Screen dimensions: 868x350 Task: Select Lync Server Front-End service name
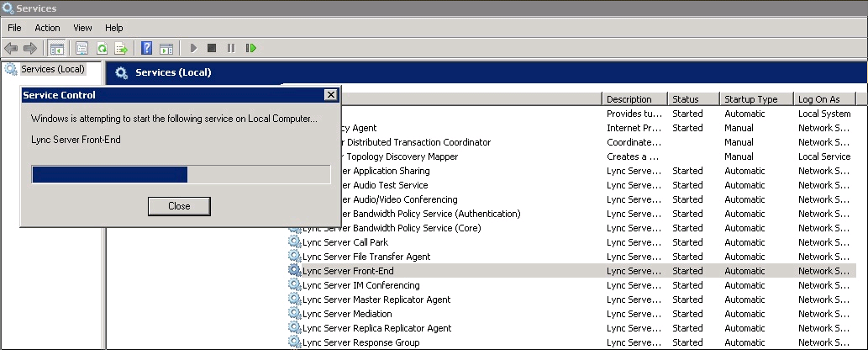(x=348, y=271)
